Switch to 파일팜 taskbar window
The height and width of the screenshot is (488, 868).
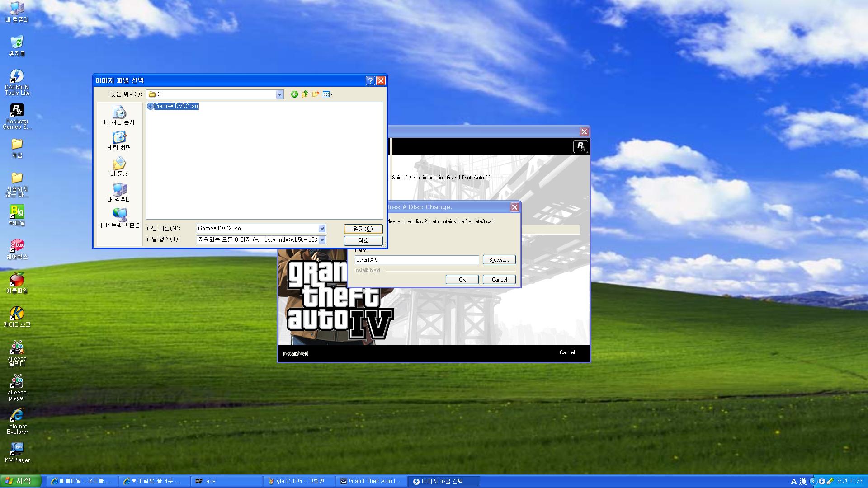pyautogui.click(x=154, y=481)
